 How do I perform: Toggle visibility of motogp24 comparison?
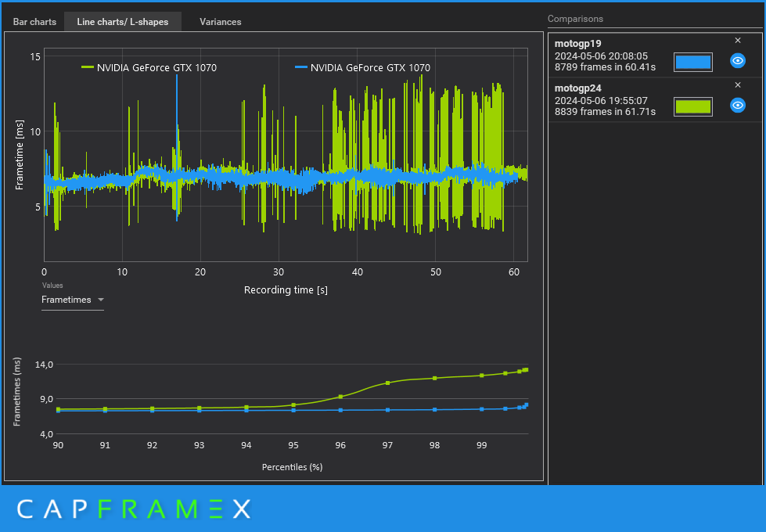coord(737,106)
